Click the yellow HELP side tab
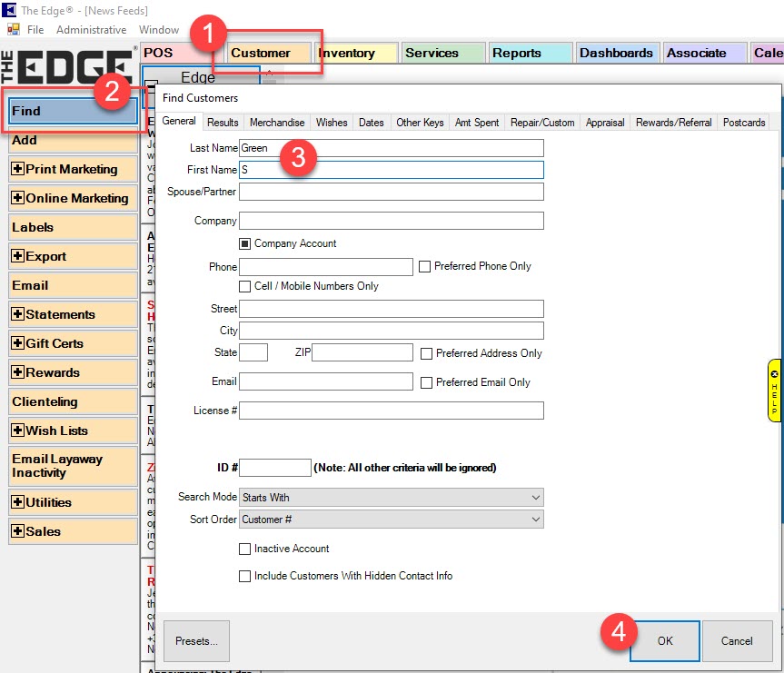Image resolution: width=784 pixels, height=673 pixels. [x=774, y=391]
